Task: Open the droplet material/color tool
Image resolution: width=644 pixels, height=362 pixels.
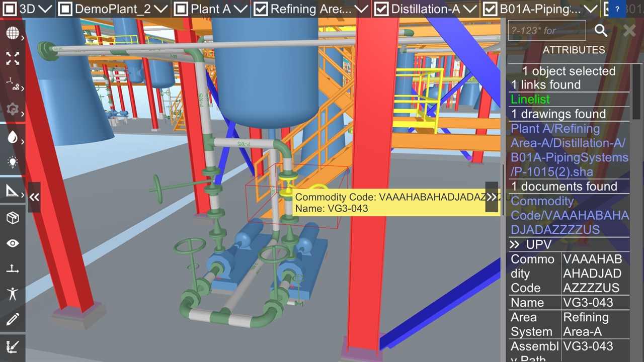Action: point(12,137)
